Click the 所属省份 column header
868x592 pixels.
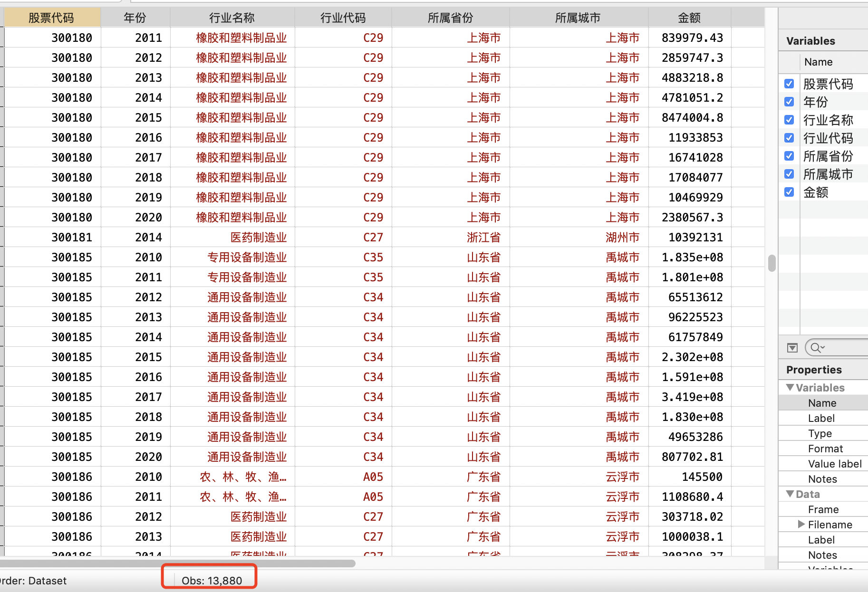click(x=451, y=18)
